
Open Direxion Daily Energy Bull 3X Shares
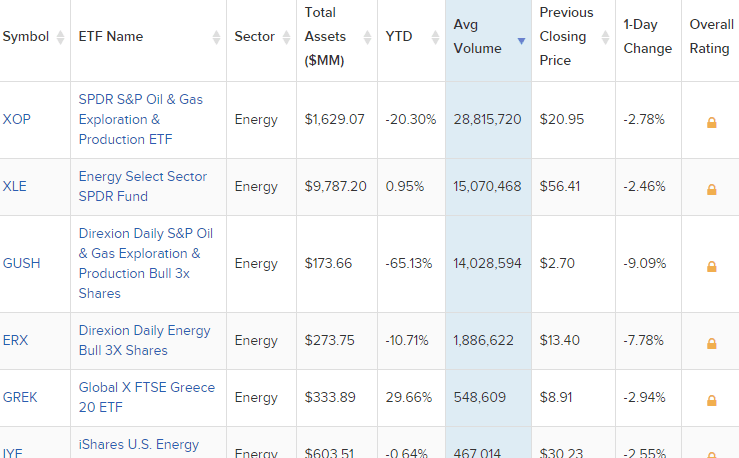pos(144,340)
